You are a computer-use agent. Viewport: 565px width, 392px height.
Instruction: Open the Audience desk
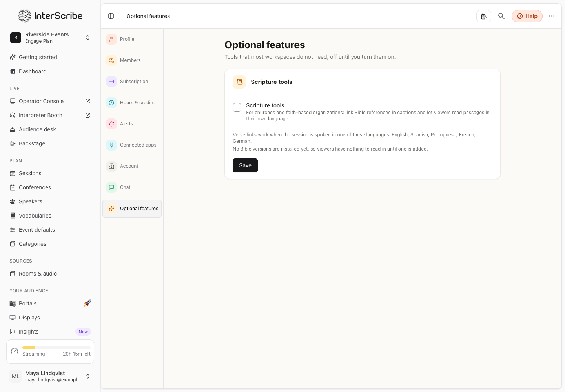(50, 129)
